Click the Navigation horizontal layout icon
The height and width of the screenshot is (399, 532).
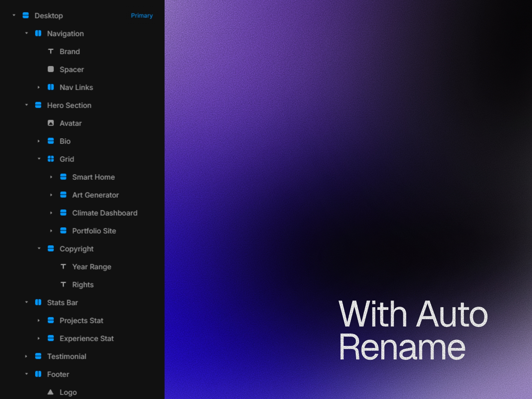pyautogui.click(x=39, y=33)
